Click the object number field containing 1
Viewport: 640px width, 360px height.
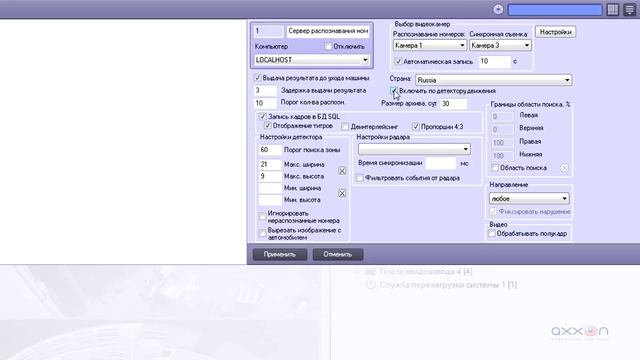coord(268,31)
